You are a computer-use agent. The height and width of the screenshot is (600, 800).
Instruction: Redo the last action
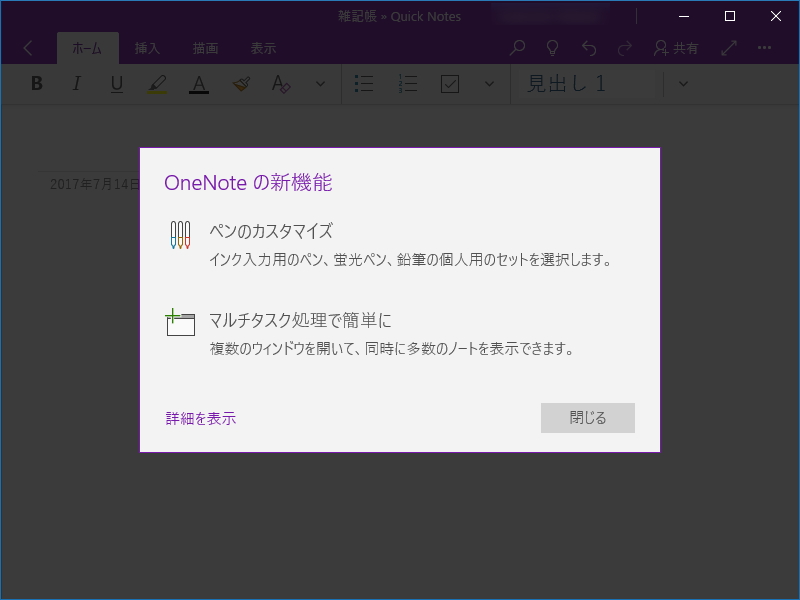(625, 47)
